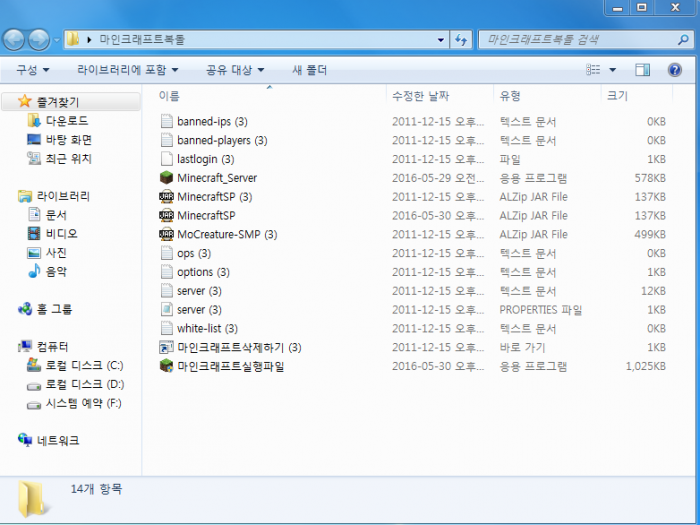Image resolution: width=700 pixels, height=525 pixels.
Task: Select server (3) PROPERTIES file icon
Action: (167, 309)
